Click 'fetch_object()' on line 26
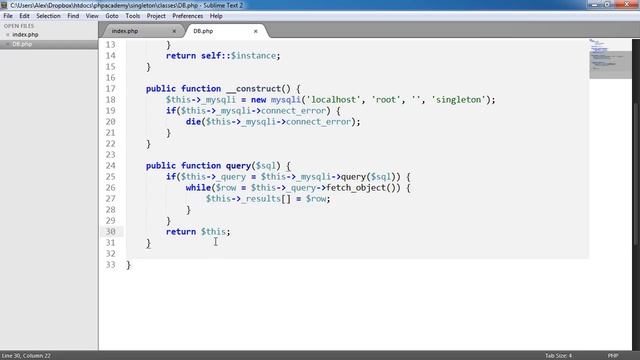The width and height of the screenshot is (640, 360). (363, 188)
